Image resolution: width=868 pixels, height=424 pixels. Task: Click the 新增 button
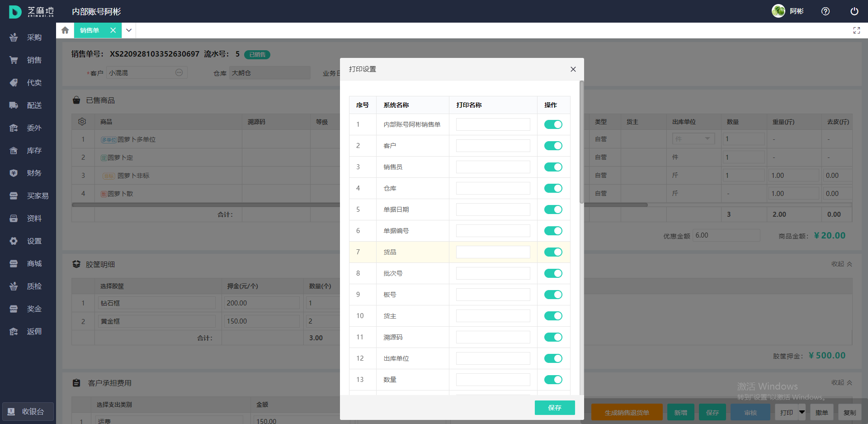(681, 412)
